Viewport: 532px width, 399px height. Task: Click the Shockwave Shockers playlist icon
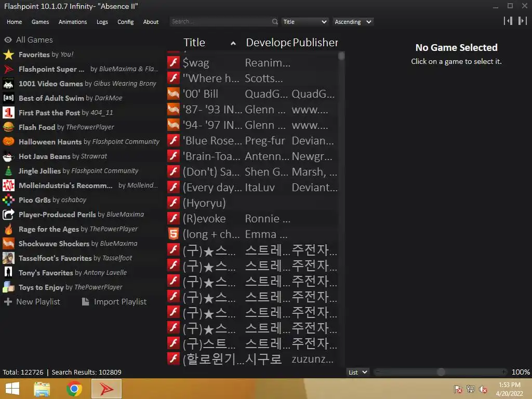point(8,244)
